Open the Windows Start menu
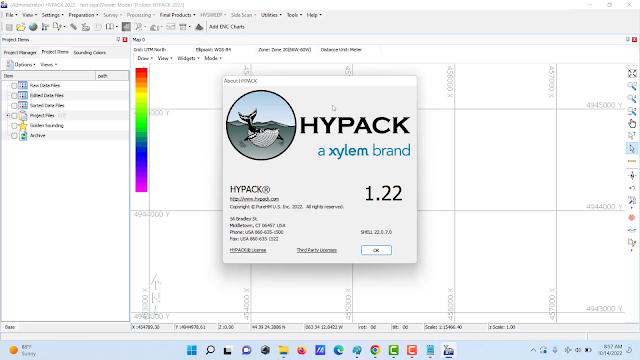The height and width of the screenshot is (360, 640). point(192,350)
